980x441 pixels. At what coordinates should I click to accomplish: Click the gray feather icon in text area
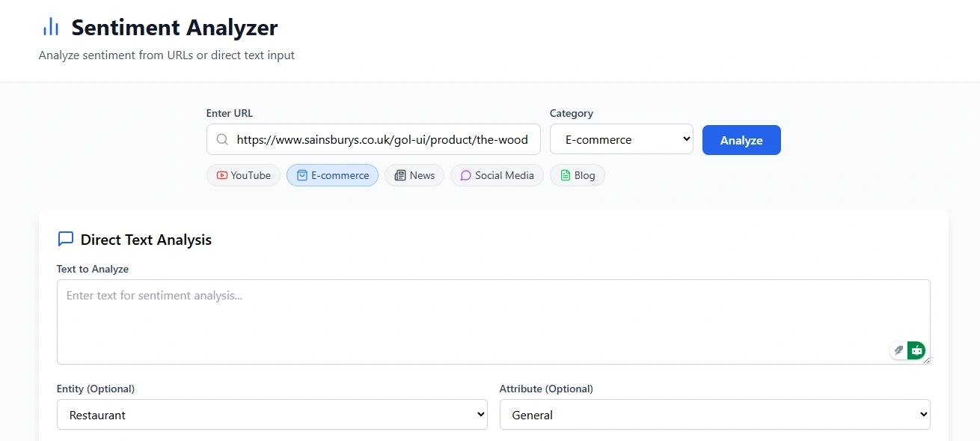pyautogui.click(x=899, y=350)
